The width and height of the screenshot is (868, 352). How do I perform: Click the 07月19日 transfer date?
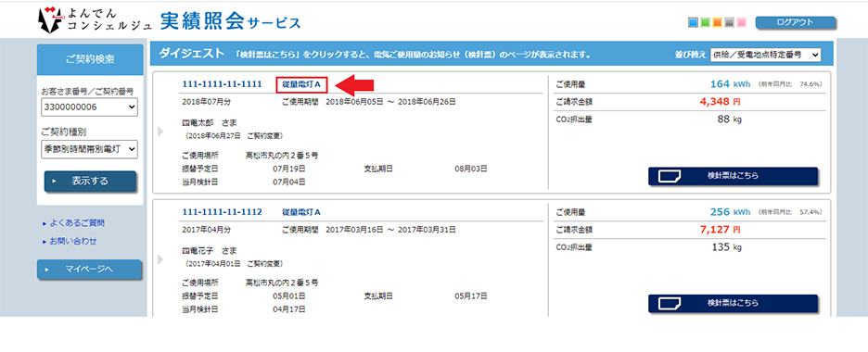[289, 169]
